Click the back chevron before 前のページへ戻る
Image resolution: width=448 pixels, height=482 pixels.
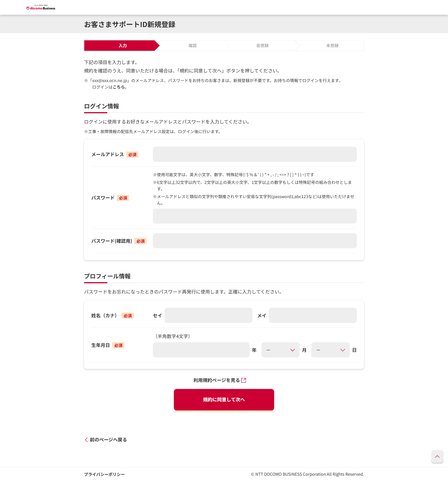86,440
